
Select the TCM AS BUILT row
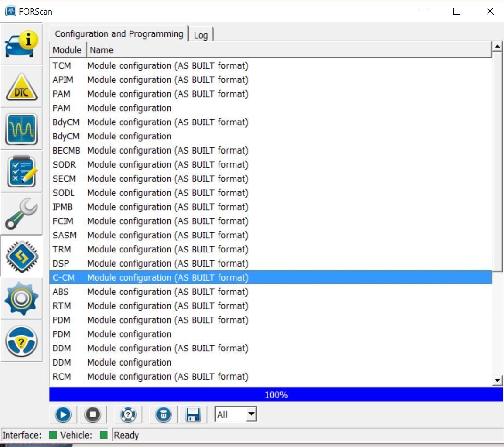pos(271,65)
